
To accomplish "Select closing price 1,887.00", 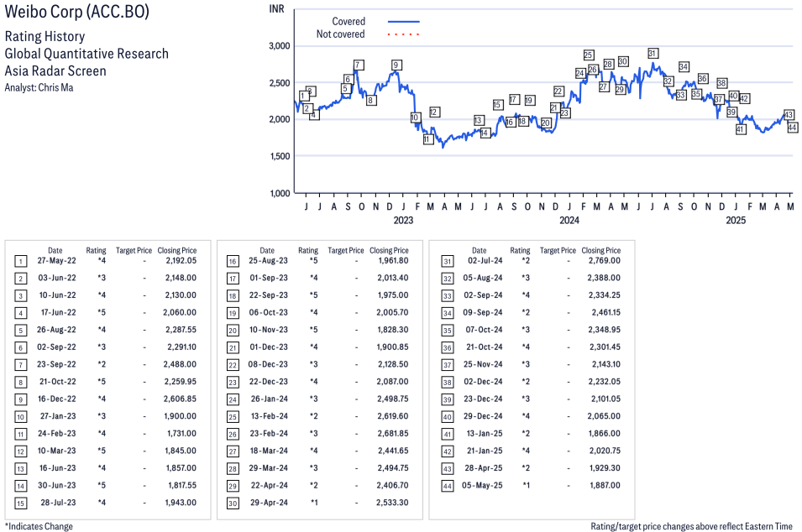I will (605, 486).
